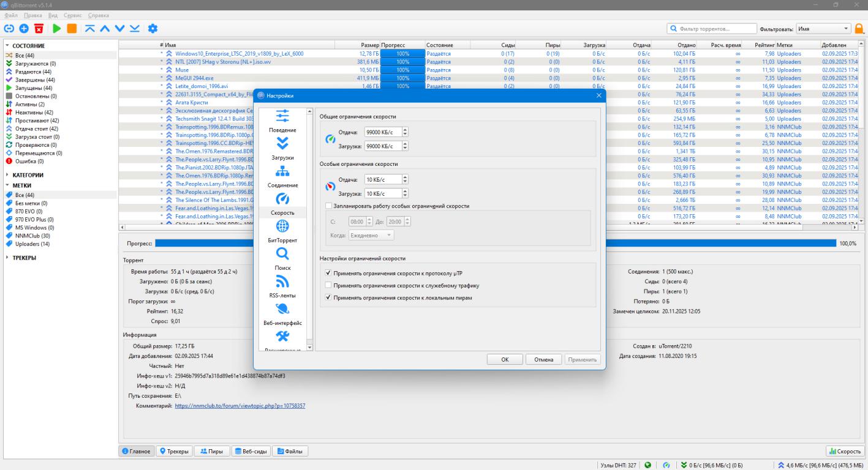The image size is (868, 470).
Task: Open the nnmclub.to comment link
Action: pos(240,406)
